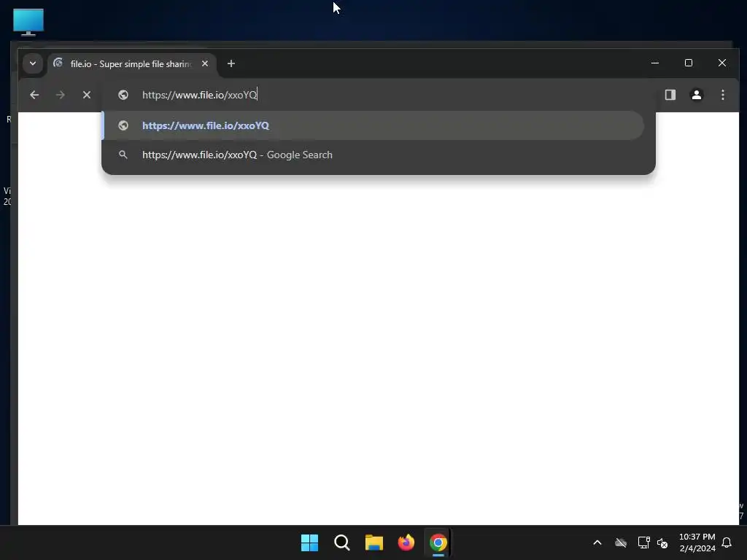747x560 pixels.
Task: Open the network status tray icon
Action: click(643, 542)
